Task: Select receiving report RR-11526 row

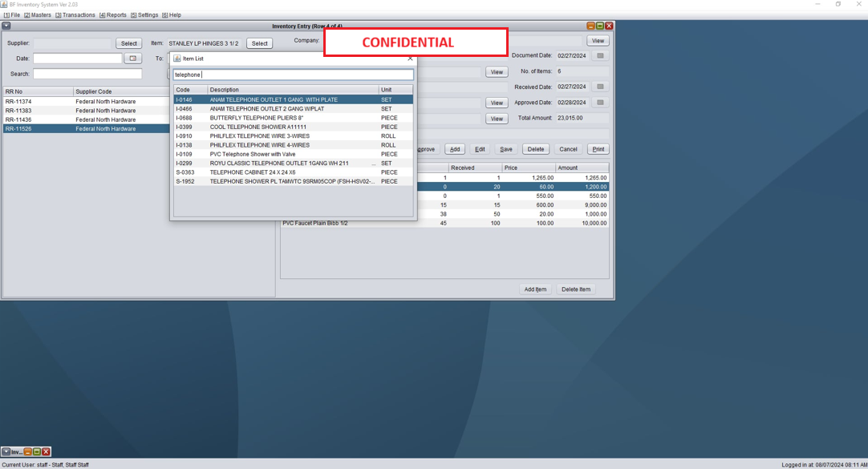Action: pos(87,129)
